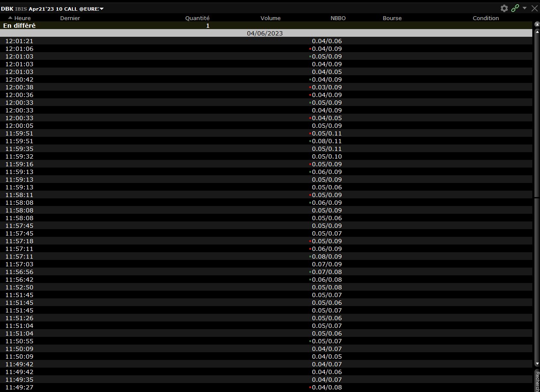Click the Condition column header
This screenshot has height=392, width=540.
tap(486, 18)
